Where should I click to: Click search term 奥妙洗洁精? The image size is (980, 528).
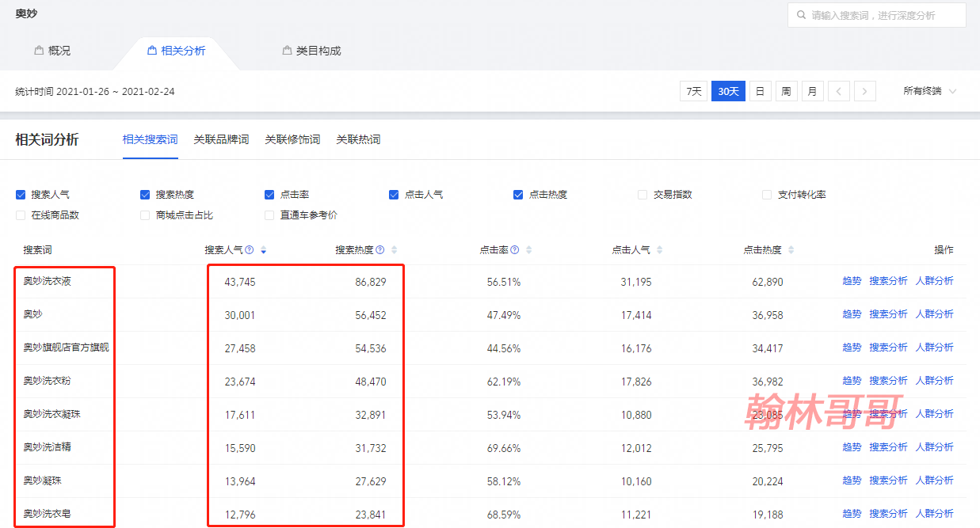coord(47,447)
